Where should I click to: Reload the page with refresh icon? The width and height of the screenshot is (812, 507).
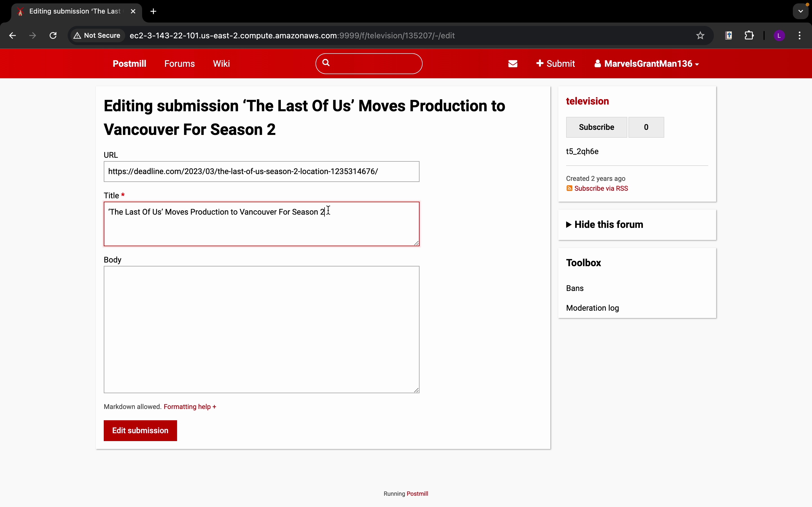tap(53, 35)
